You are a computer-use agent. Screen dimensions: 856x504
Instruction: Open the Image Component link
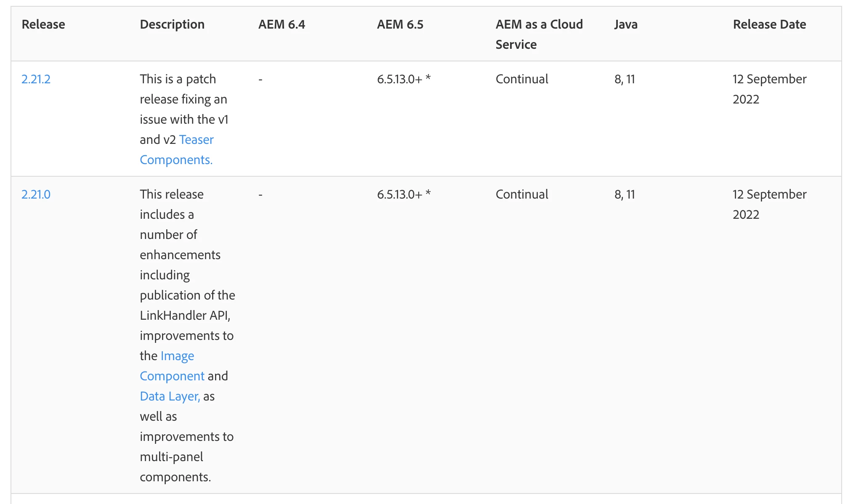(x=177, y=356)
